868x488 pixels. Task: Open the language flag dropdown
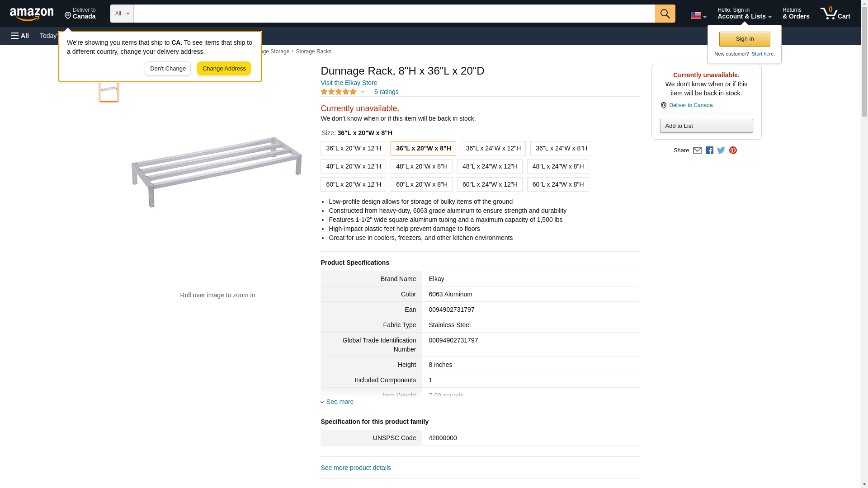tap(698, 15)
